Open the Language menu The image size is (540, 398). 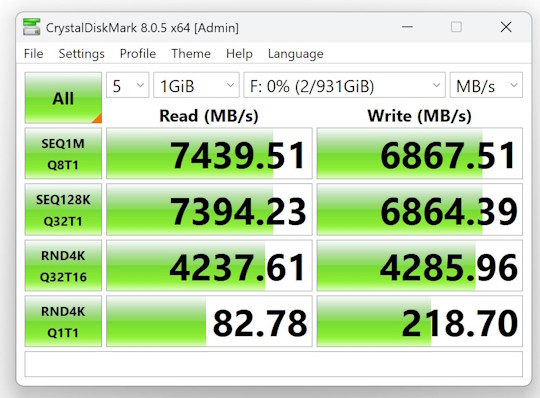296,54
